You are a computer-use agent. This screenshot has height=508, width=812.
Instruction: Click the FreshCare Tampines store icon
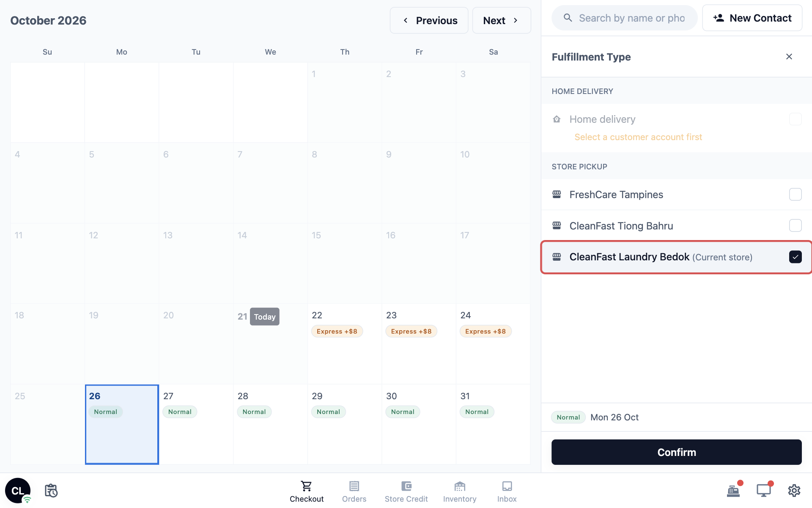pos(557,194)
